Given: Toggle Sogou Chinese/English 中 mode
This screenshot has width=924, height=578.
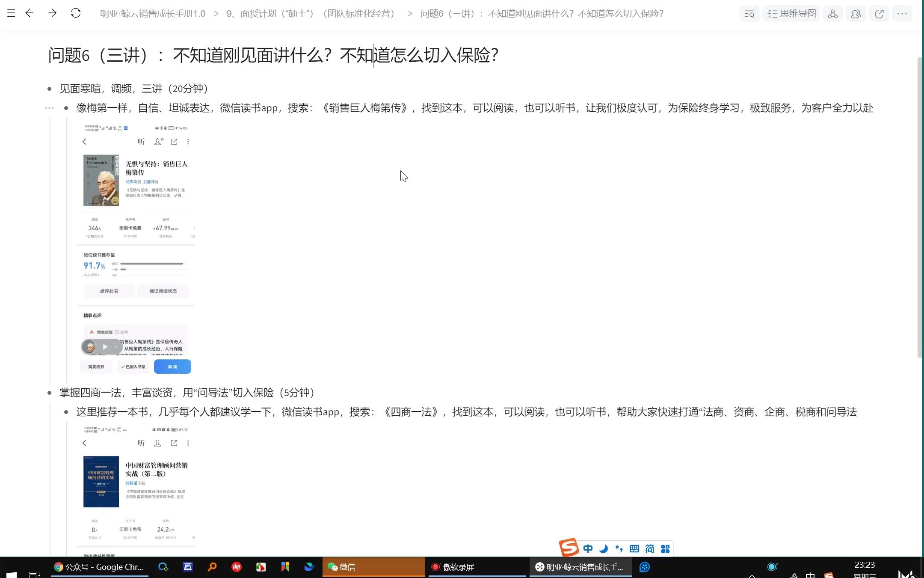Looking at the screenshot, I should click(588, 549).
